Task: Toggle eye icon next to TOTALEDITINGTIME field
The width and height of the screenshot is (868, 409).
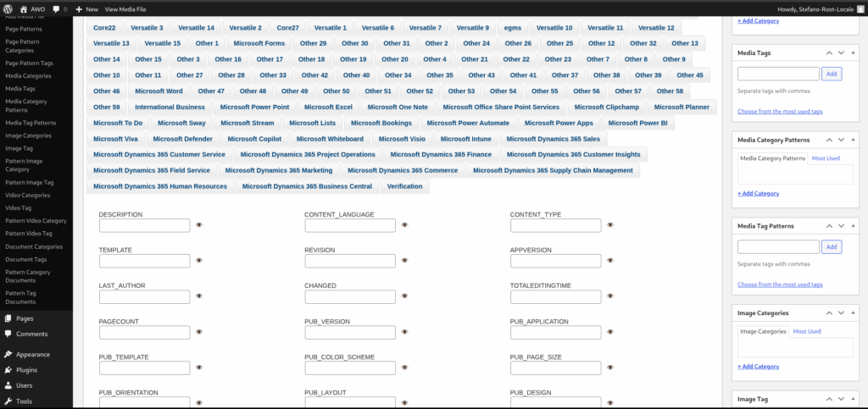Action: coord(610,296)
